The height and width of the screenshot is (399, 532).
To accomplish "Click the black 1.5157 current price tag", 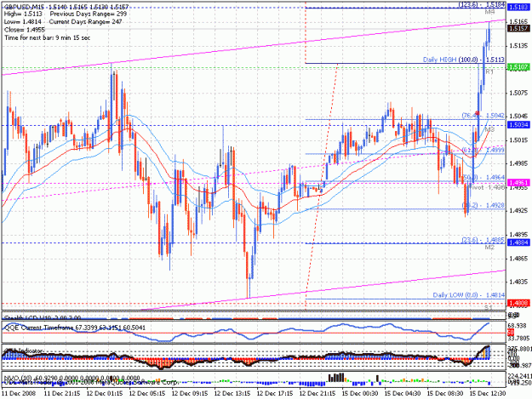I will (x=518, y=28).
